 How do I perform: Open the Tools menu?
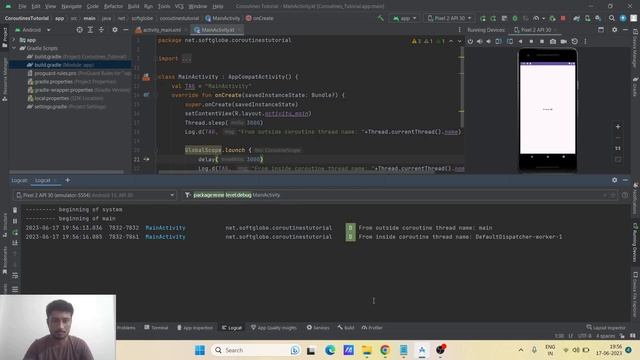coord(164,7)
